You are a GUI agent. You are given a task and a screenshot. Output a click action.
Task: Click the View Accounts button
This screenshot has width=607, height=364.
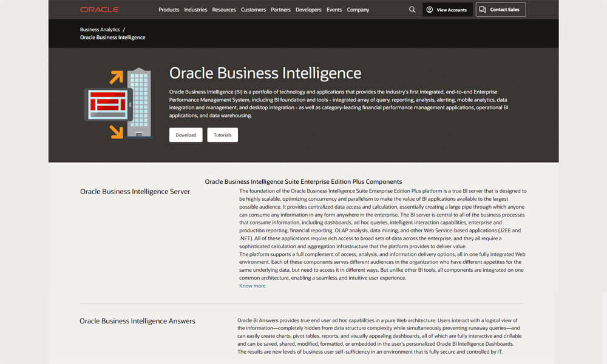click(447, 10)
